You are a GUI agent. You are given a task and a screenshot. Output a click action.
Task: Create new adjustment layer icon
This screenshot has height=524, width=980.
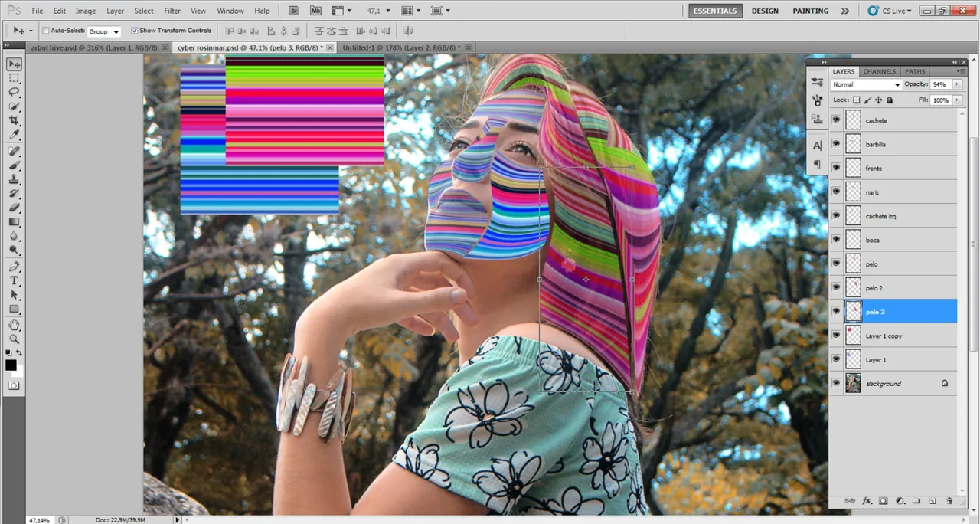click(900, 501)
